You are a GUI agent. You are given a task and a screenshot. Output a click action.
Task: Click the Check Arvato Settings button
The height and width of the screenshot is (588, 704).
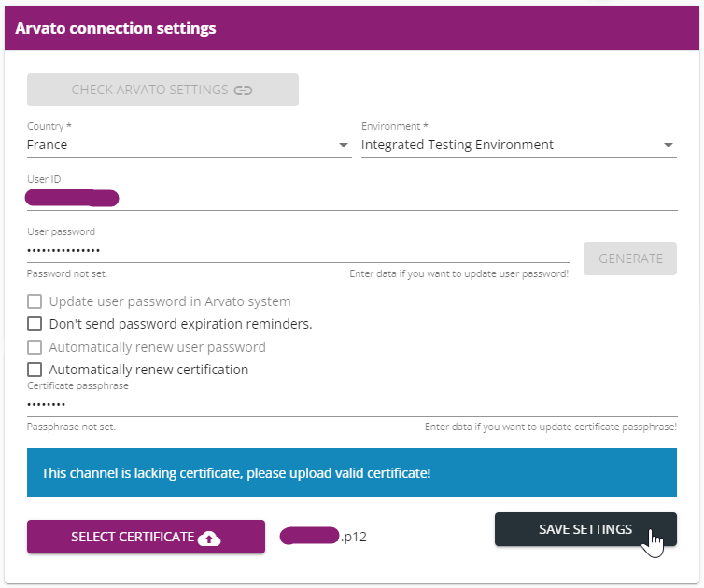162,90
